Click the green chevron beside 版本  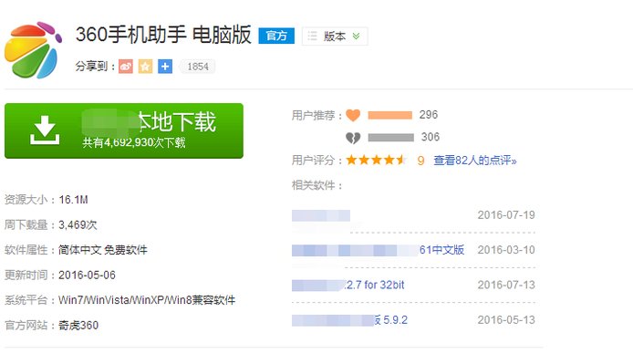tap(356, 36)
